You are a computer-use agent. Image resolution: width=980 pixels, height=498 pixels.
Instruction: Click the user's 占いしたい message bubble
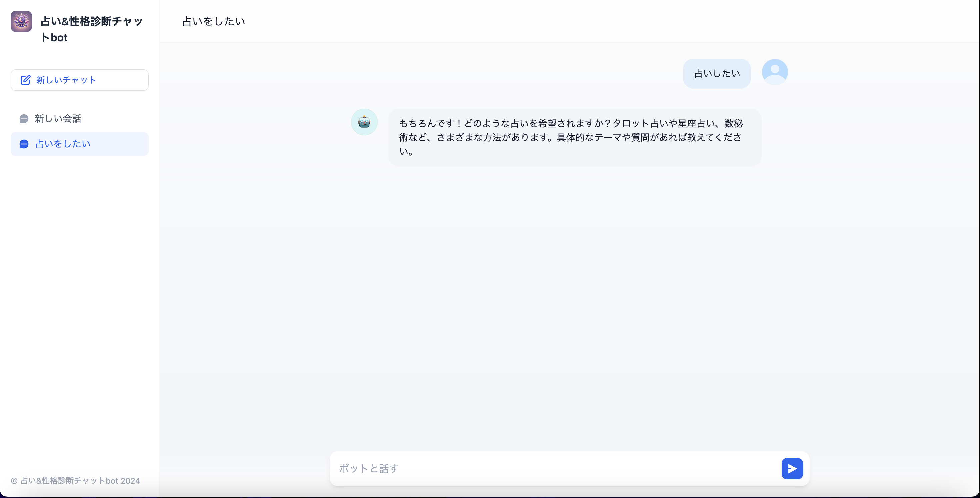[x=716, y=73]
